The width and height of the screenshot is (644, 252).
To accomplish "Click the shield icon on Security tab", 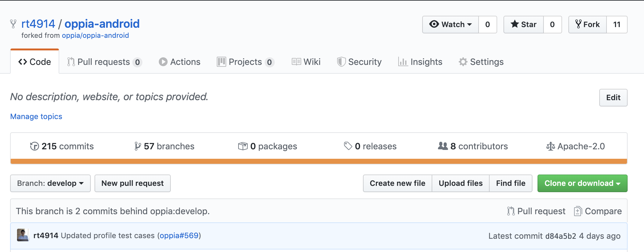I will 341,62.
